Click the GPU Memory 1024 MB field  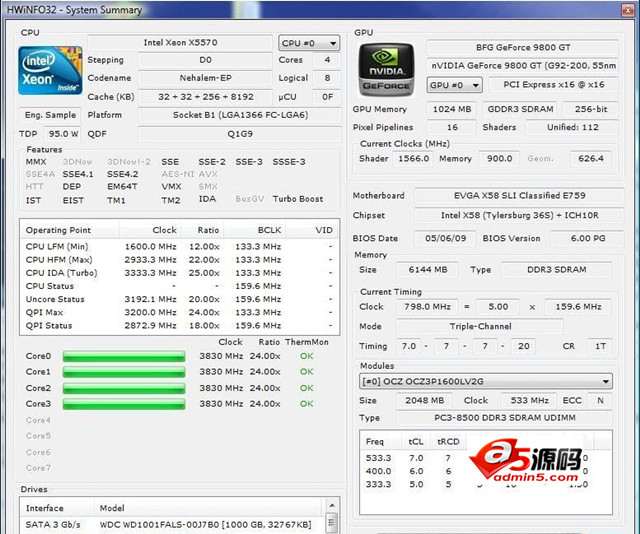452,109
